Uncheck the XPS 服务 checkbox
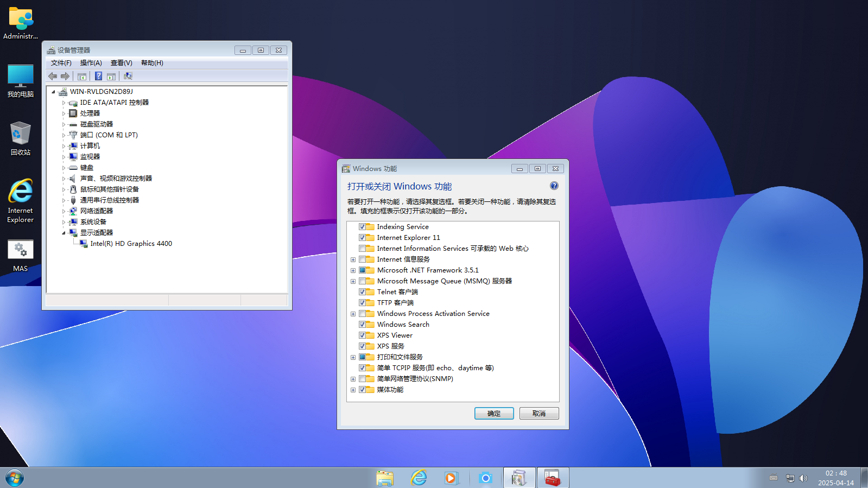 pos(362,346)
